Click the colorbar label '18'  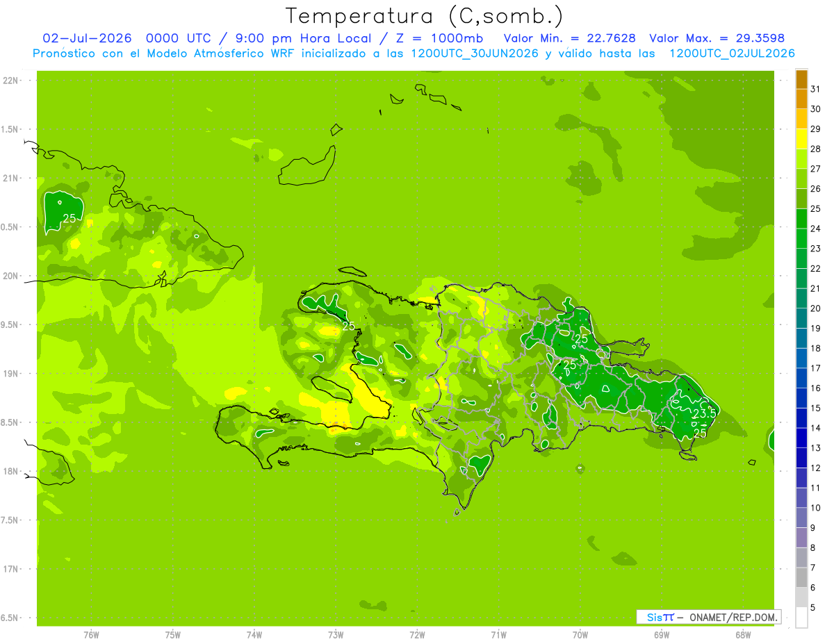816,348
